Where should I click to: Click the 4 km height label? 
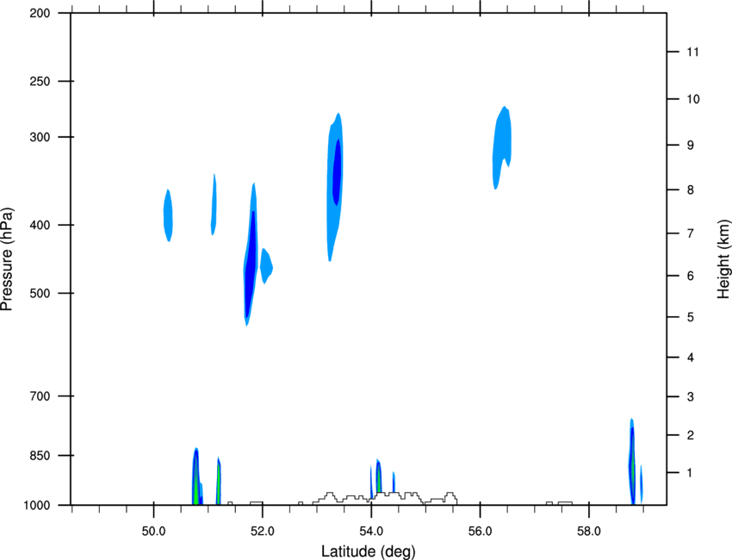(691, 358)
